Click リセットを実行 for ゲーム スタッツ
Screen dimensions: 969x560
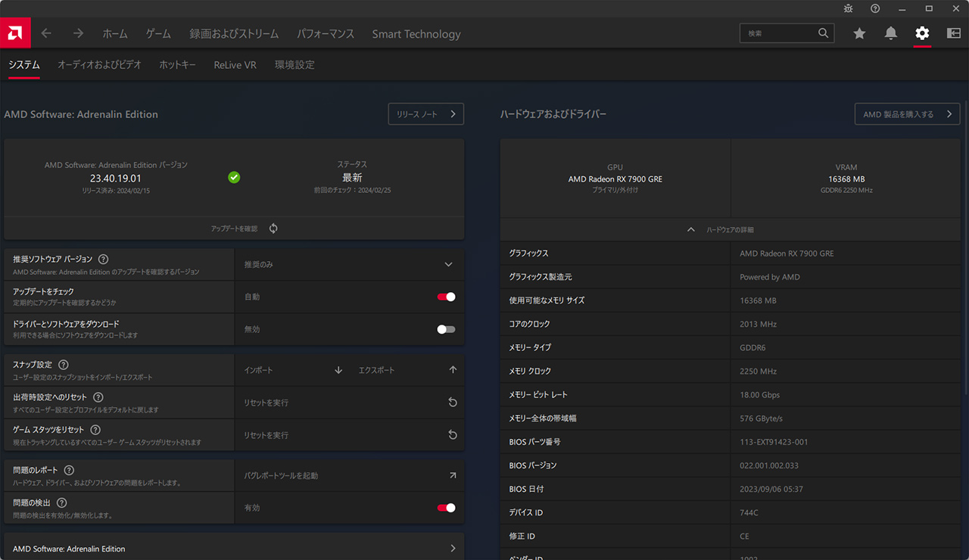266,435
